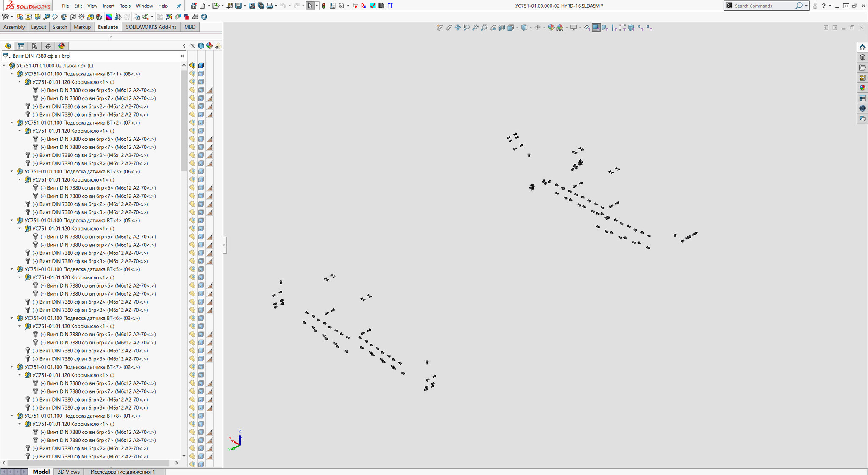Open the Tools menu

pyautogui.click(x=125, y=6)
